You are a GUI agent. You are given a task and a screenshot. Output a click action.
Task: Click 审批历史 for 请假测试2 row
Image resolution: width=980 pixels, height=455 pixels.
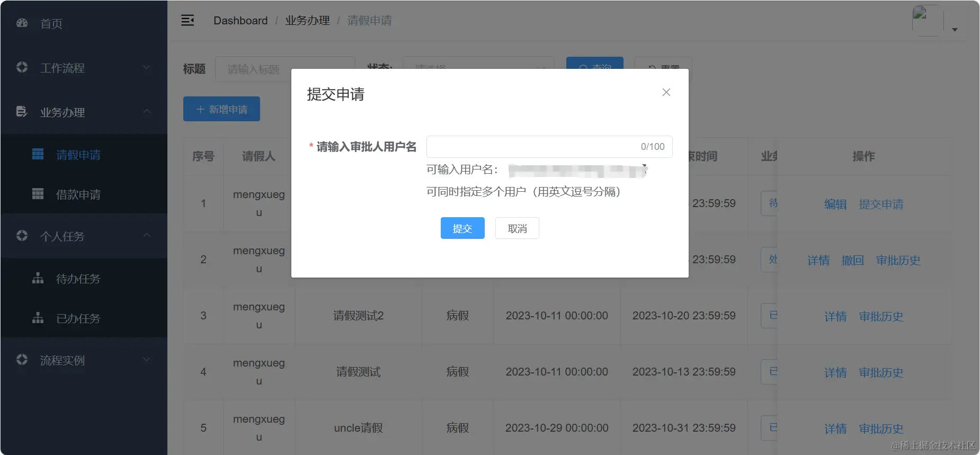[881, 316]
